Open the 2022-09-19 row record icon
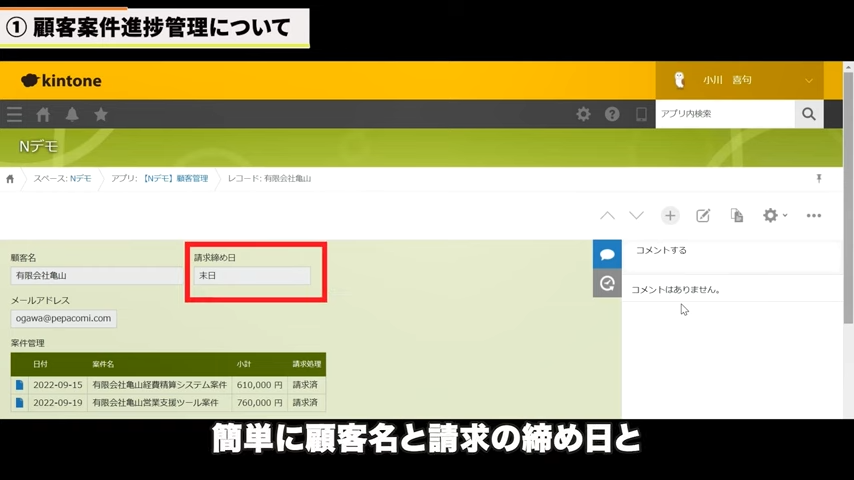This screenshot has height=480, width=854. tap(20, 403)
